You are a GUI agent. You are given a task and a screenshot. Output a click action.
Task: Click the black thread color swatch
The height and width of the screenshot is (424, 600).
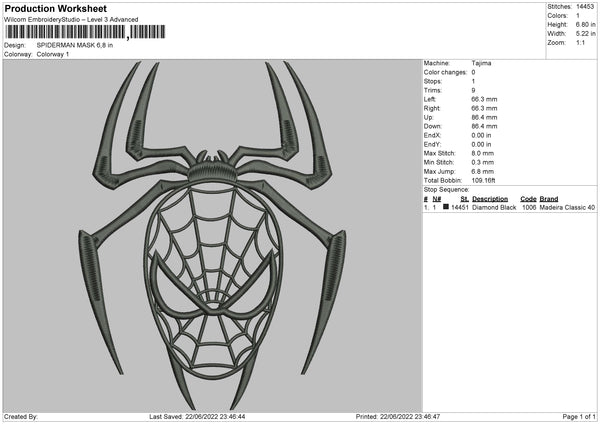pos(446,207)
